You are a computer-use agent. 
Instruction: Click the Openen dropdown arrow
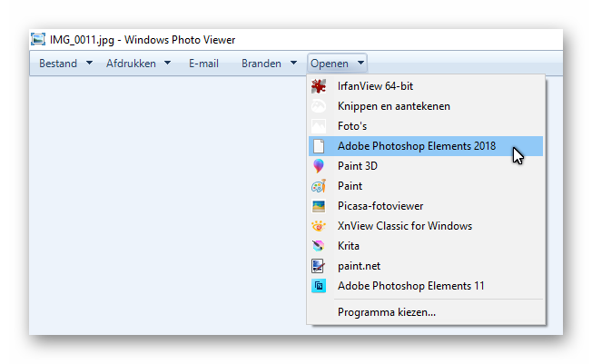point(361,63)
